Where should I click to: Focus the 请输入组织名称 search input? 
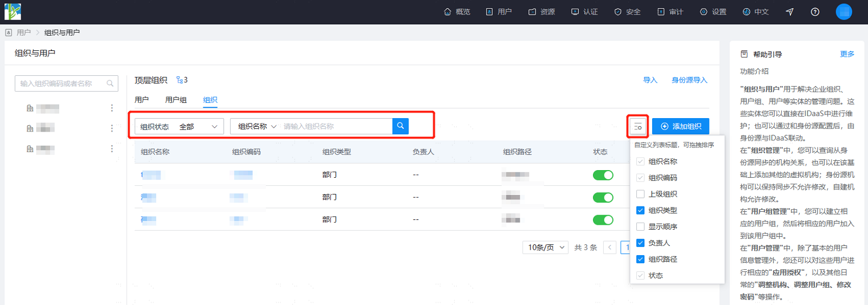point(336,126)
